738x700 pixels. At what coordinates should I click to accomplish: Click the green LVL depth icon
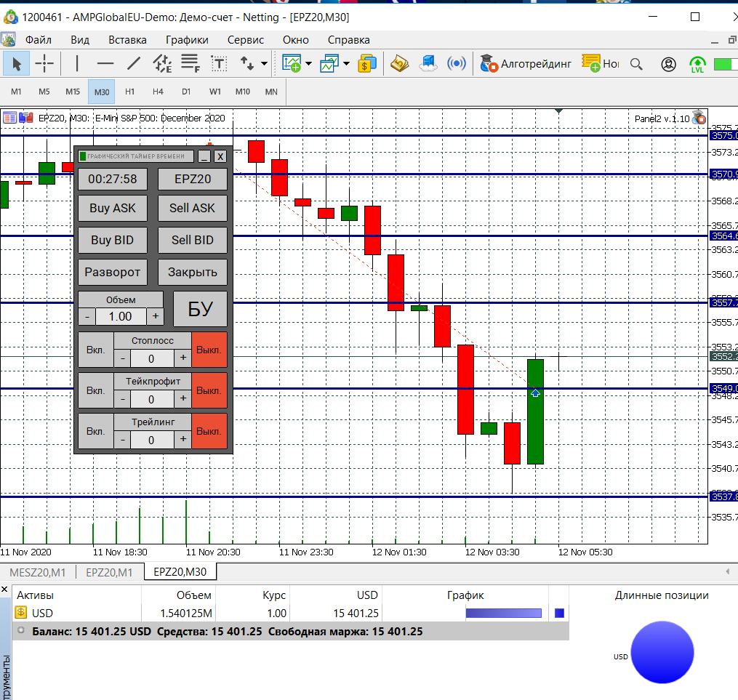(x=697, y=64)
